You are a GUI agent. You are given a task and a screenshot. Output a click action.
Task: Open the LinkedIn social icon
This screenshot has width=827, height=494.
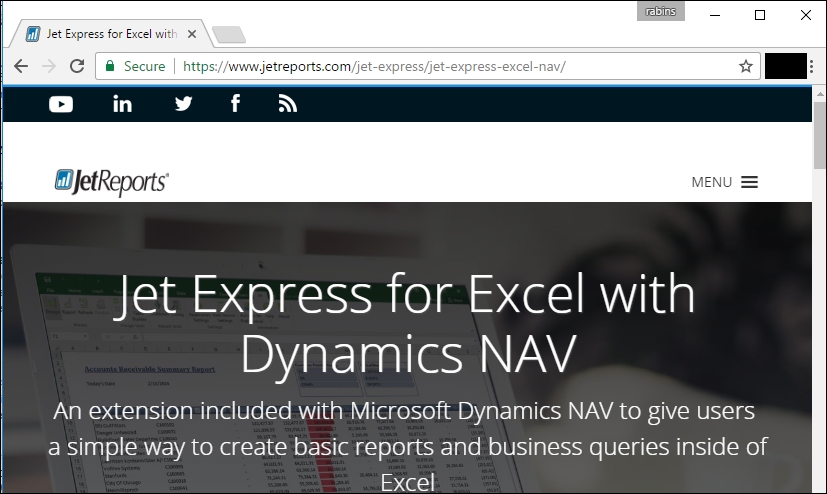[122, 104]
